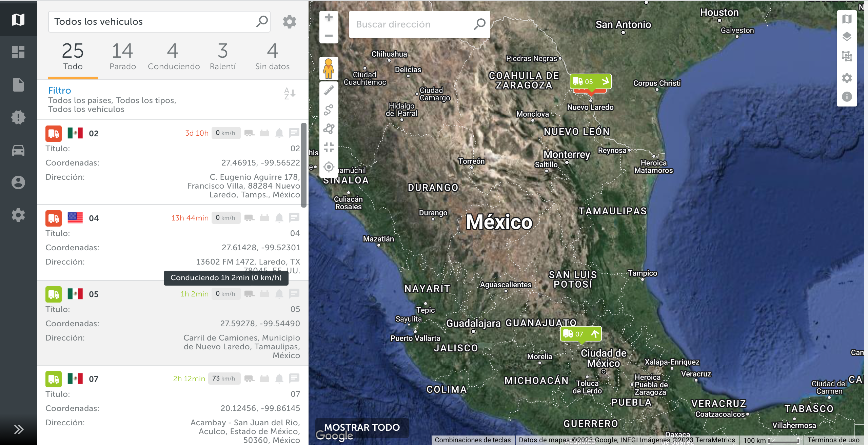868x445 pixels.
Task: Select the Conduciendo 4 tab
Action: [174, 57]
